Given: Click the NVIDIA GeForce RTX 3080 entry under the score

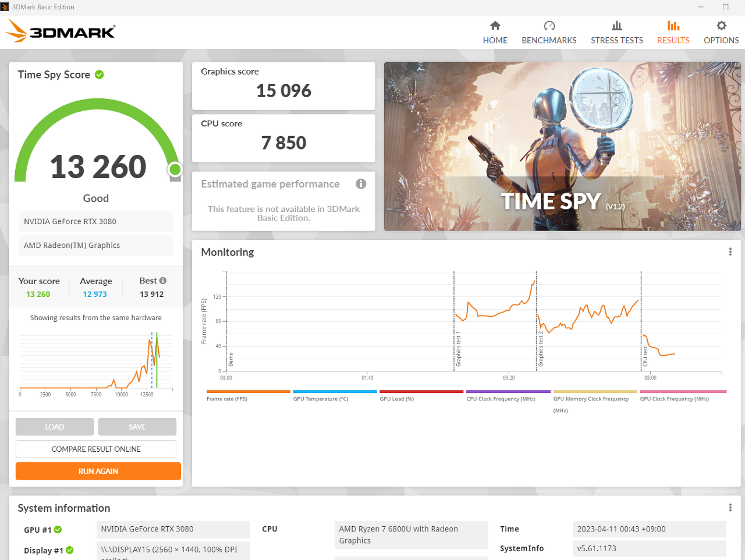Looking at the screenshot, I should (96, 221).
